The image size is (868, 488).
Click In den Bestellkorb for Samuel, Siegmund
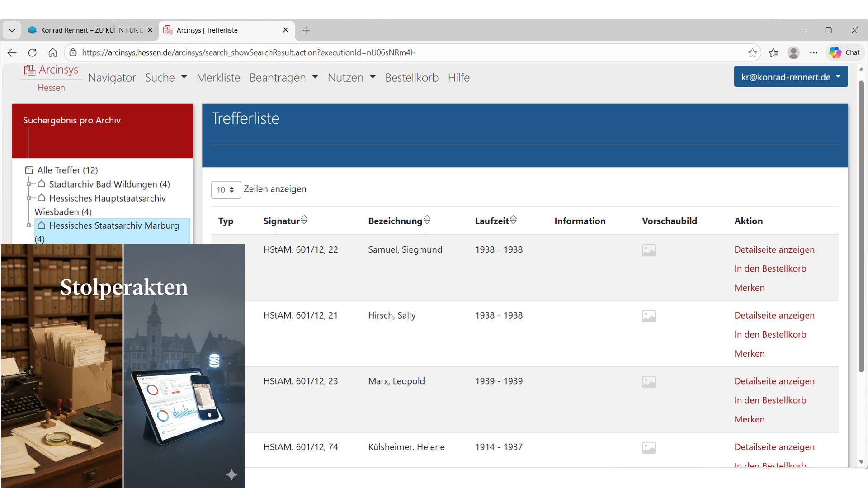770,268
